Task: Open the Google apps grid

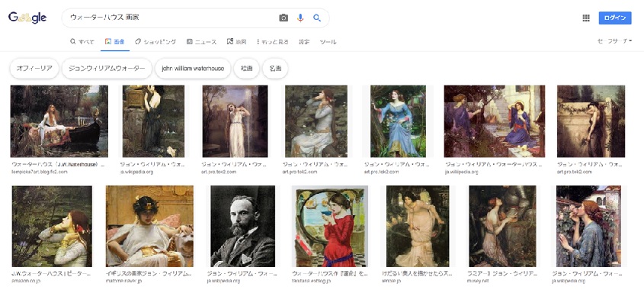Action: pyautogui.click(x=586, y=18)
